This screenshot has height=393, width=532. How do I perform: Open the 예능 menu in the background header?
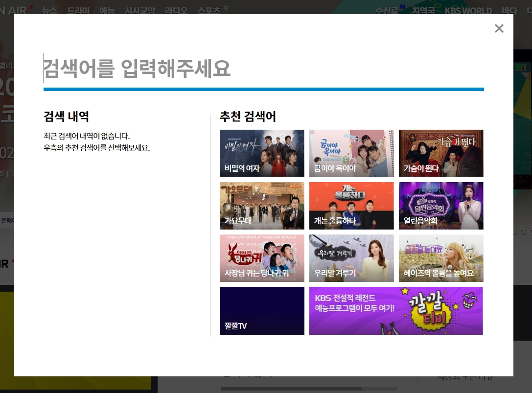click(107, 10)
